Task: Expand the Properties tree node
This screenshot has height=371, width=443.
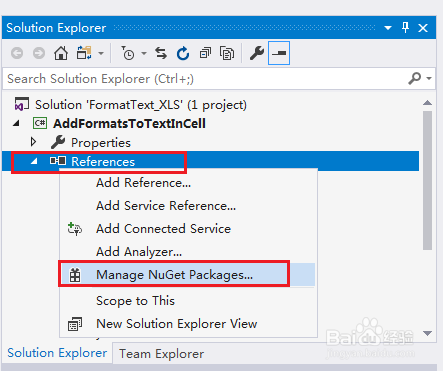Action: 33,142
